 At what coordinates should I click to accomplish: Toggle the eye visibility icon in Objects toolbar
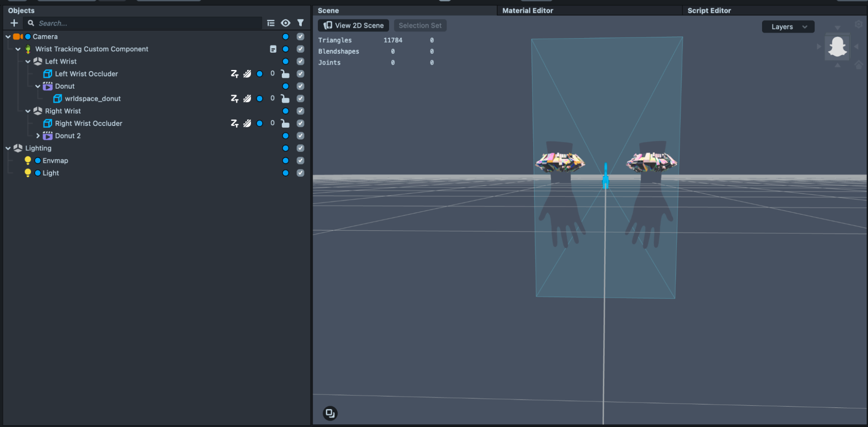[x=286, y=23]
